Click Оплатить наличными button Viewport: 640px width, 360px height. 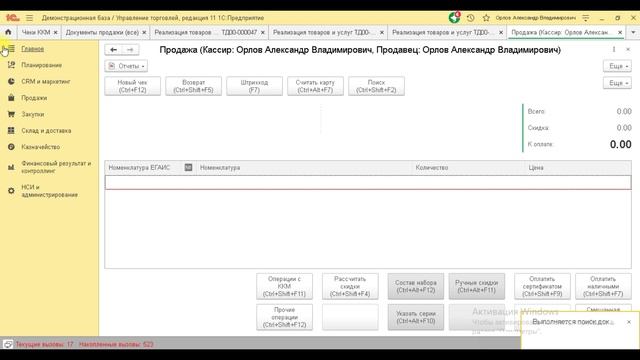point(603,287)
